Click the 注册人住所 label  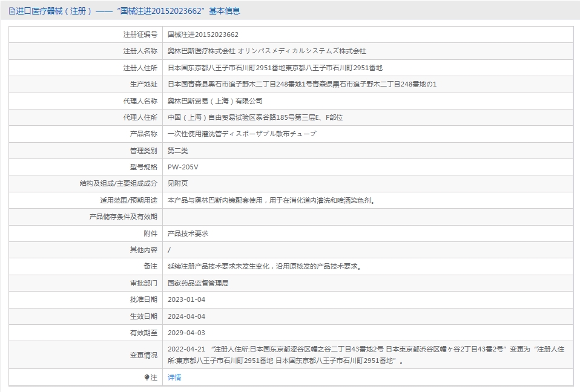[140, 68]
